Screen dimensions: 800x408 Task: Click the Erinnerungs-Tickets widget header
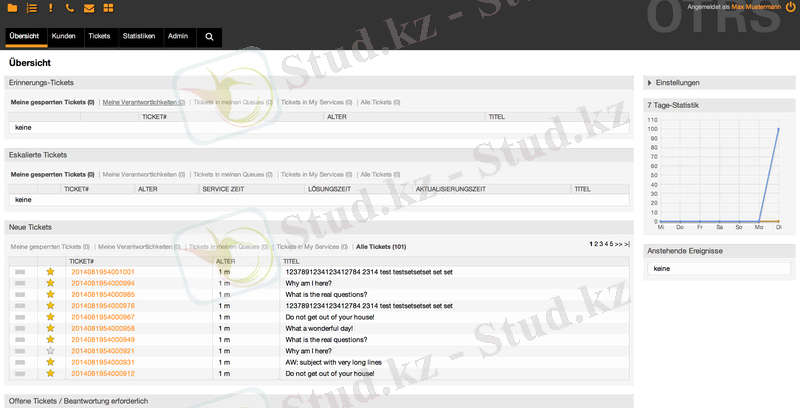click(x=319, y=83)
